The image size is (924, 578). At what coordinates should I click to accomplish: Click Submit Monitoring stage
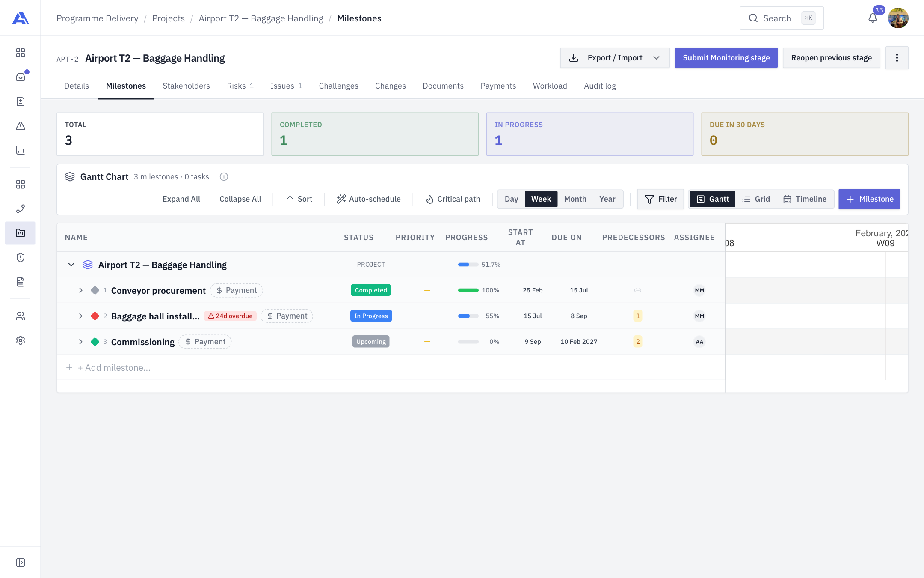[x=726, y=58]
